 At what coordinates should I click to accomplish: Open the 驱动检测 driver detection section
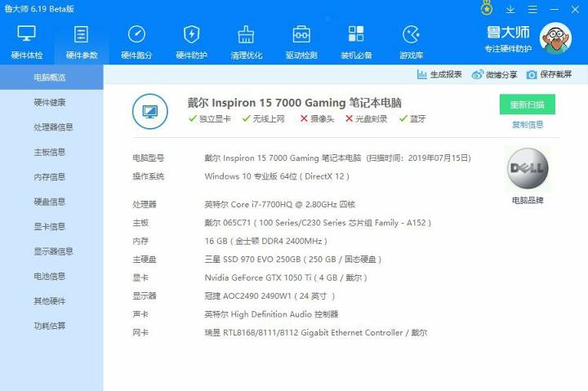tap(301, 42)
